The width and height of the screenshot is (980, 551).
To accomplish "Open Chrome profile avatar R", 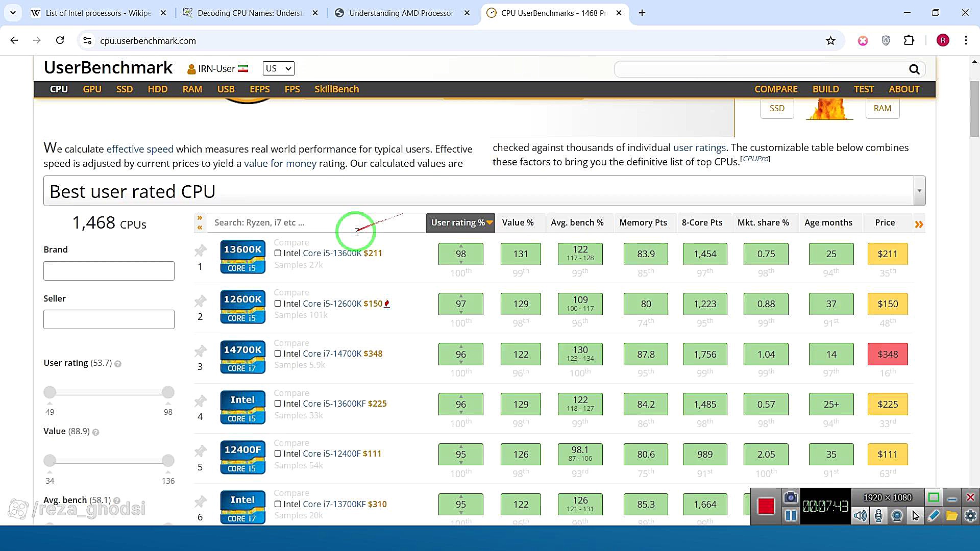I will 943,41.
